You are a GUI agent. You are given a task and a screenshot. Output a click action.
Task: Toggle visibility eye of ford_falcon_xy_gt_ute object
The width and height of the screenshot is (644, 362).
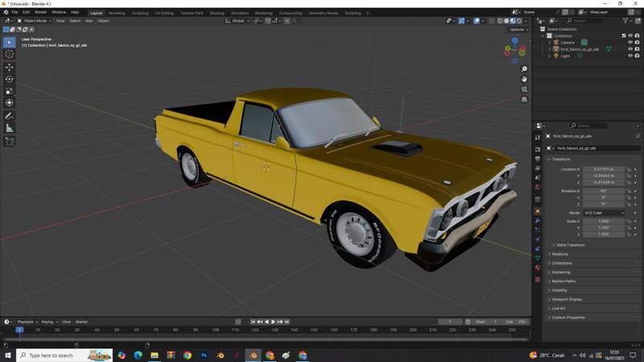[630, 49]
